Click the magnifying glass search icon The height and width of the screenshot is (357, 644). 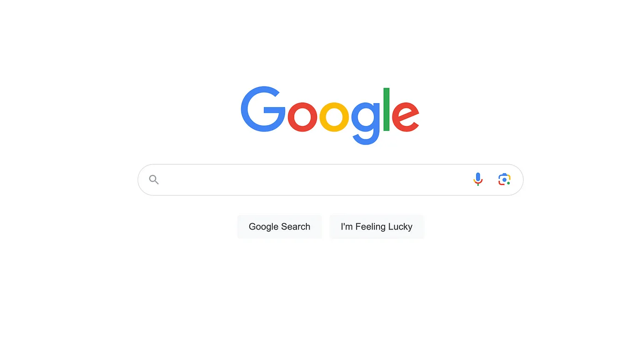click(x=154, y=180)
